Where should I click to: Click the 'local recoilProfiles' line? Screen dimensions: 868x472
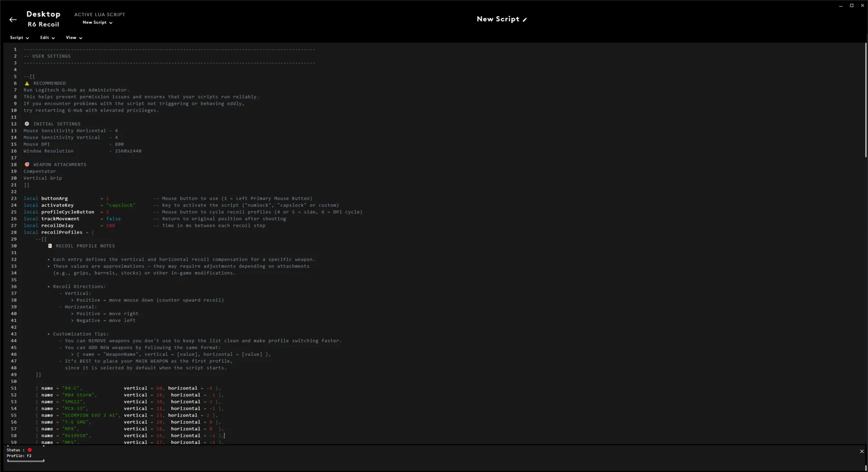coord(59,233)
